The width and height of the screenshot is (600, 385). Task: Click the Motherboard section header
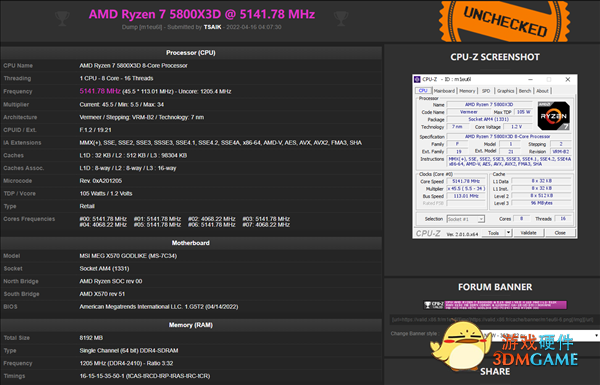191,243
